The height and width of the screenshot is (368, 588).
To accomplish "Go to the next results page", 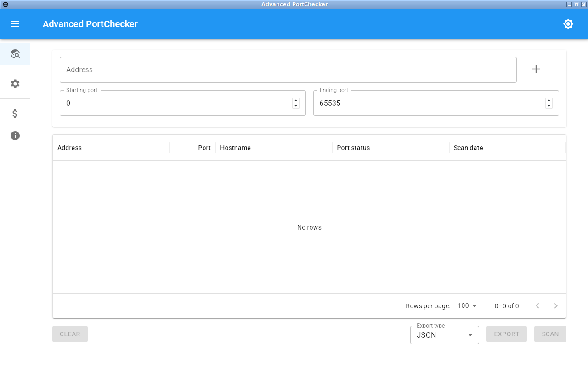I will 556,306.
